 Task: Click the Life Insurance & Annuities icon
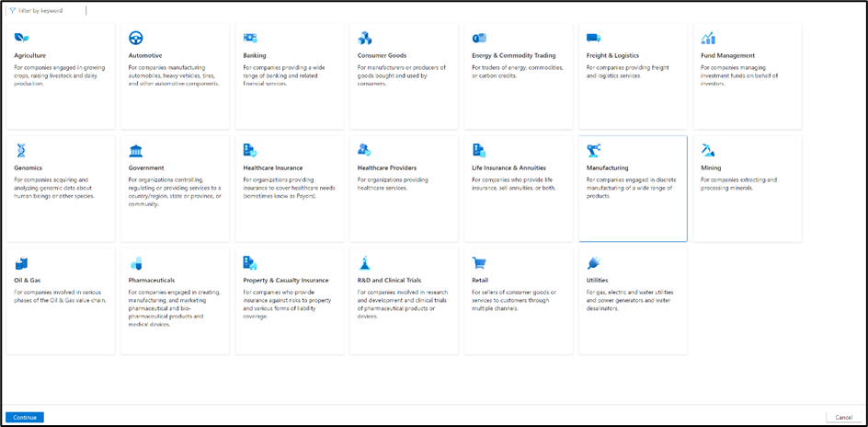[479, 150]
